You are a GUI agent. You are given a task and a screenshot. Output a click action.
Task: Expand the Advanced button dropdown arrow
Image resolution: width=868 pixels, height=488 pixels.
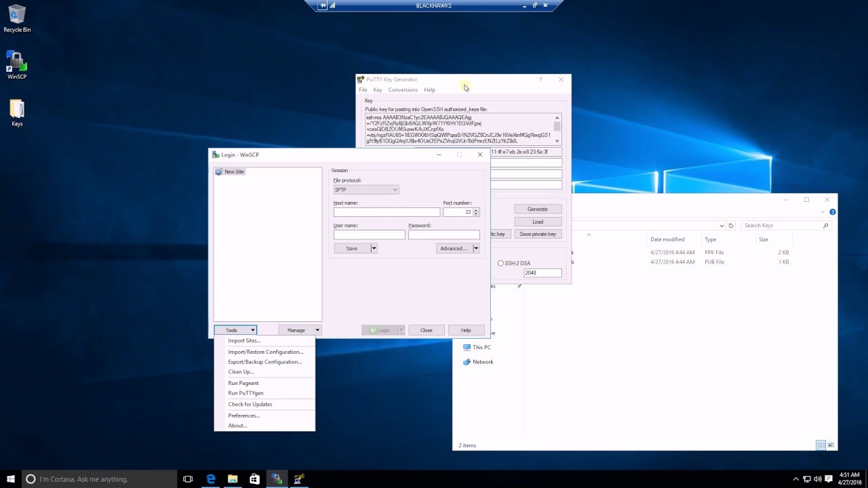pos(476,248)
